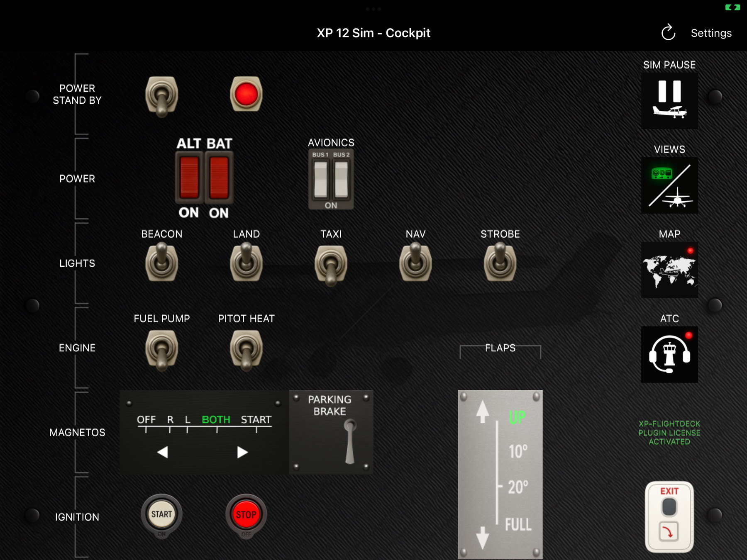Screen dimensions: 747x560
Task: Tap the IGNITION section label
Action: (x=77, y=517)
